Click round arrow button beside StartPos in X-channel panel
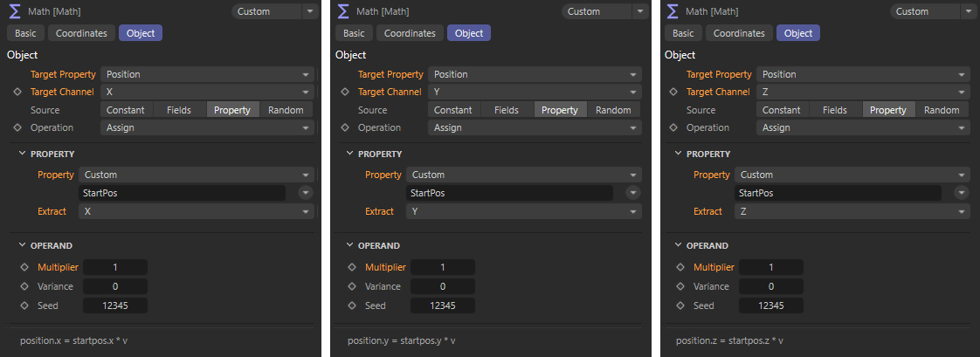The height and width of the screenshot is (357, 980). 306,193
